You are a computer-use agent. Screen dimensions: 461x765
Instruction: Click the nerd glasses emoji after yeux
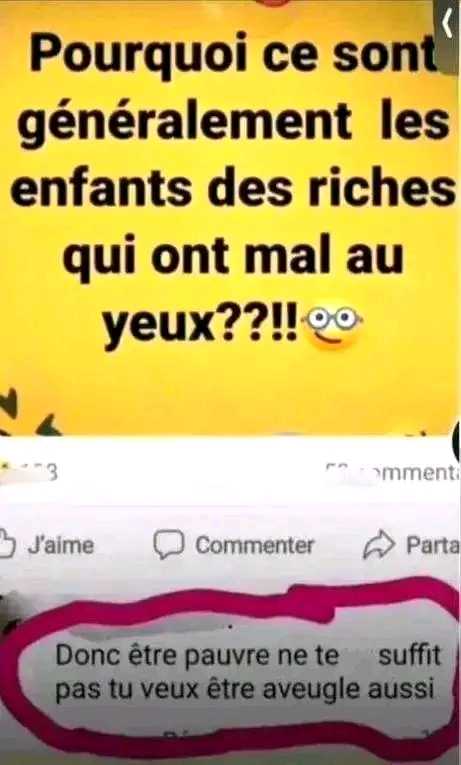(x=333, y=324)
